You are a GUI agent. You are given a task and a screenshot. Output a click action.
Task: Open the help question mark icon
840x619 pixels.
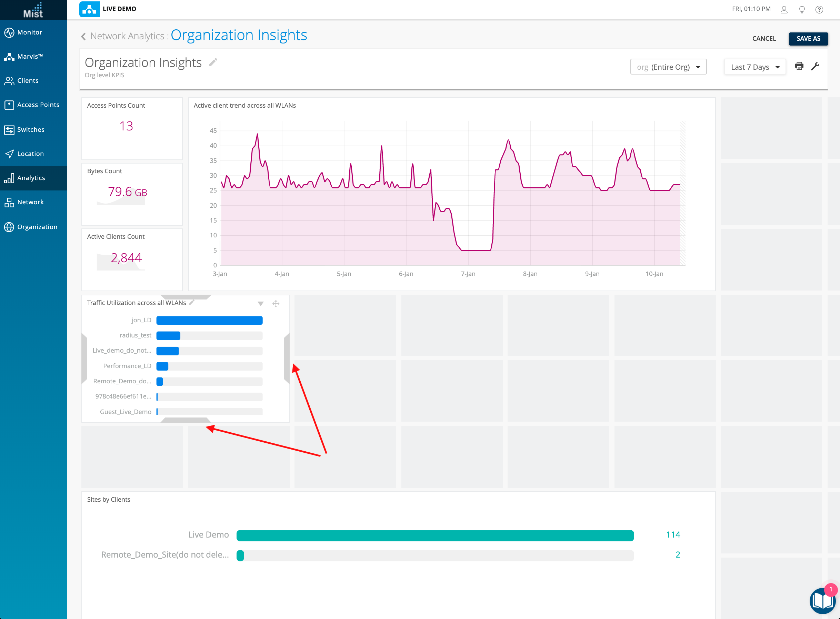(x=819, y=9)
